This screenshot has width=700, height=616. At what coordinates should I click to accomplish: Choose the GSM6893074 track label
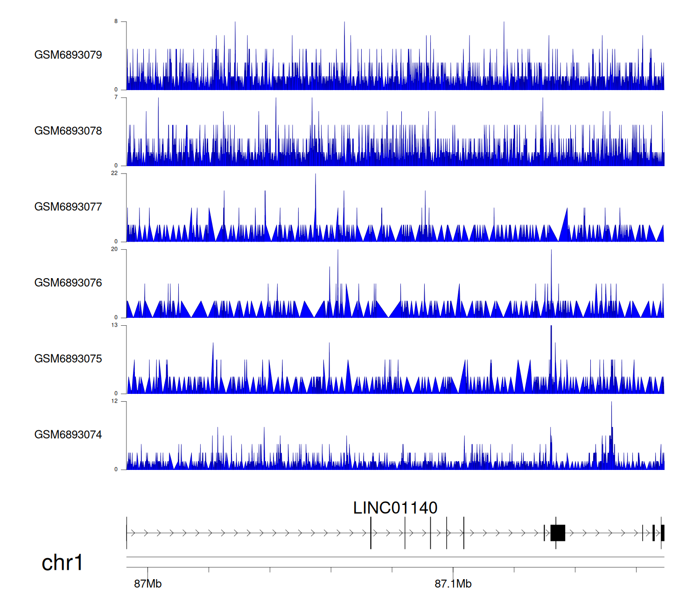(x=68, y=435)
